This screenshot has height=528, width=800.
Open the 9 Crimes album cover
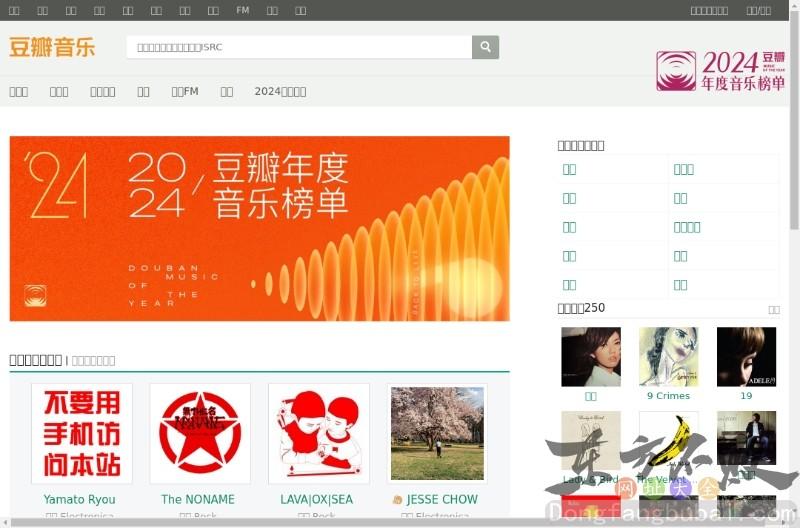(x=668, y=357)
